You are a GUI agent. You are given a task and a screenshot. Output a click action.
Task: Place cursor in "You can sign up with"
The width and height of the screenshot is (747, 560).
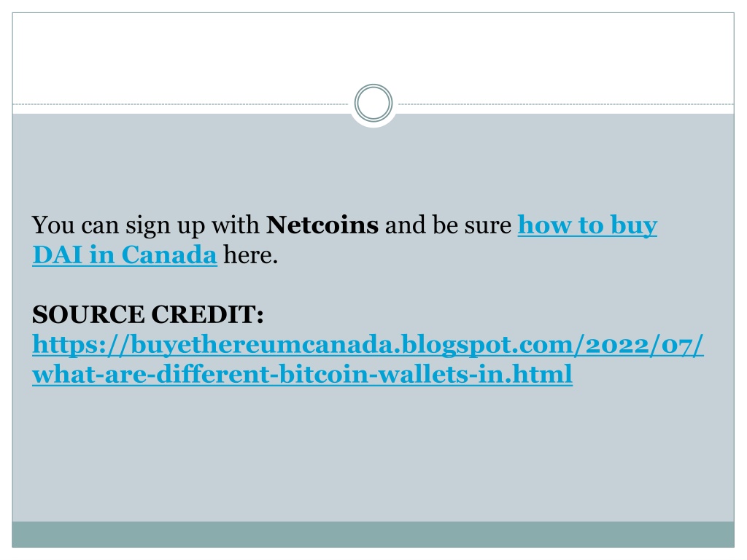[146, 226]
